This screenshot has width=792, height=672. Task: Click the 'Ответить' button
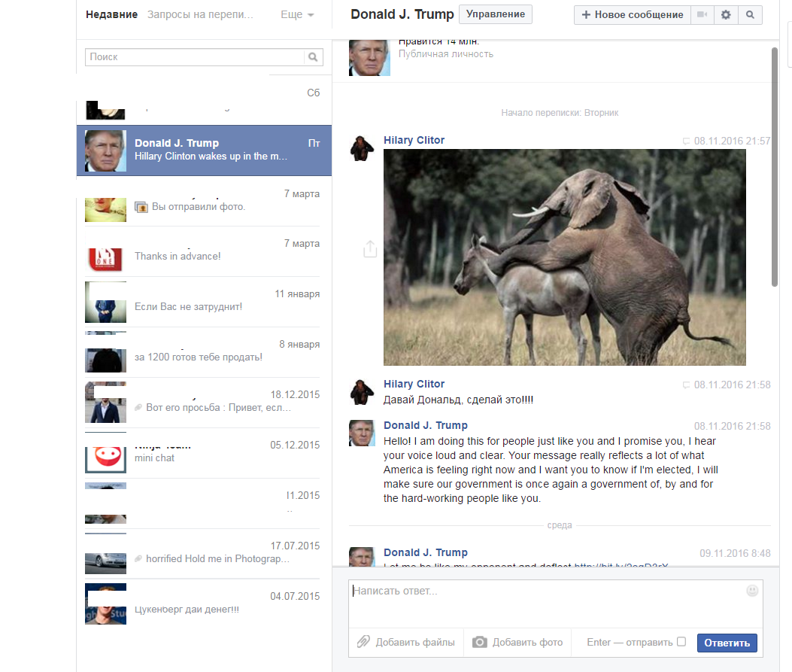coord(727,643)
